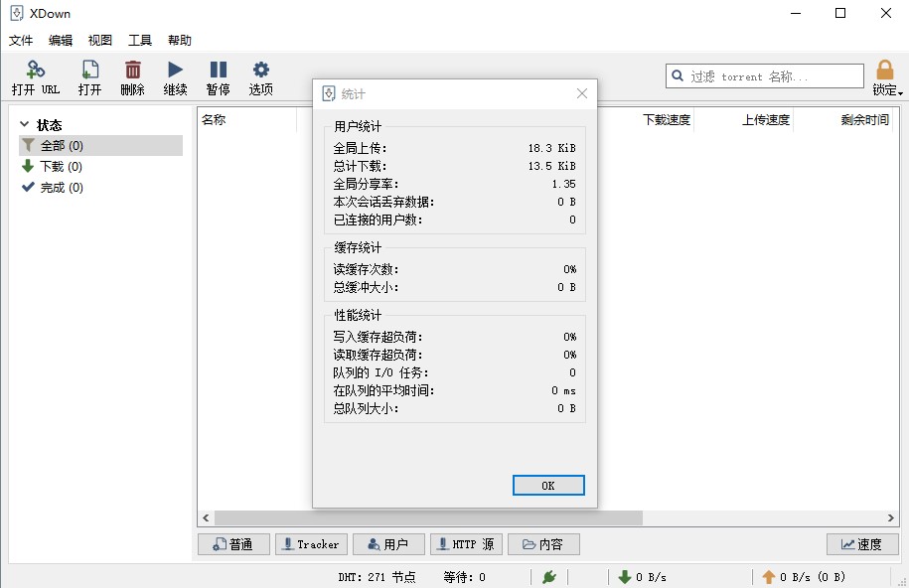Switch to the Tracker tab
Viewport: 909px width, 588px height.
pyautogui.click(x=311, y=544)
